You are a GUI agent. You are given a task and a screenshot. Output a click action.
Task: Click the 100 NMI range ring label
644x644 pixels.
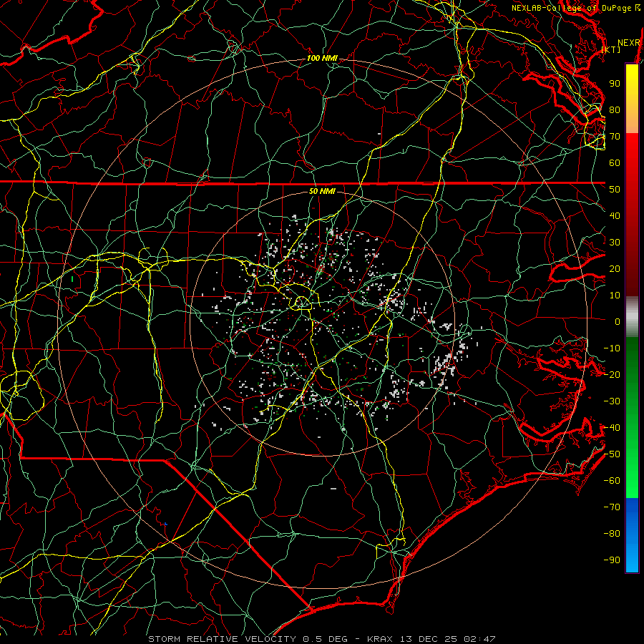point(322,59)
